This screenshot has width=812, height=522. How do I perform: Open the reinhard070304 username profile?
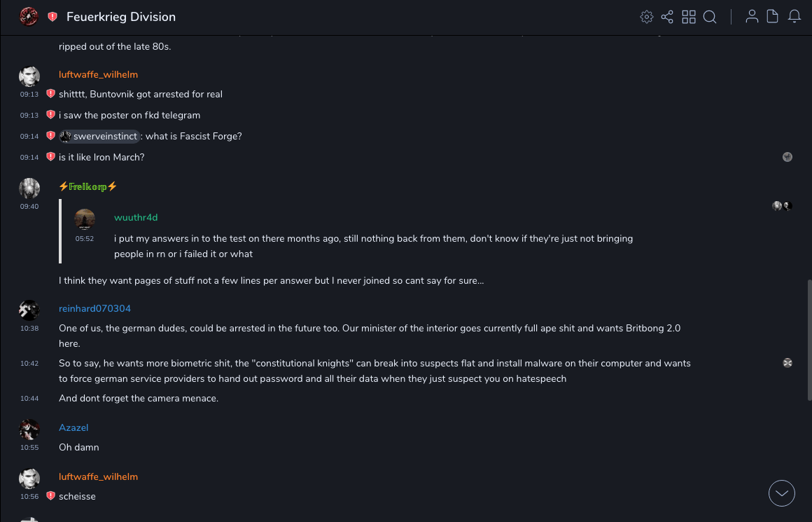point(94,309)
